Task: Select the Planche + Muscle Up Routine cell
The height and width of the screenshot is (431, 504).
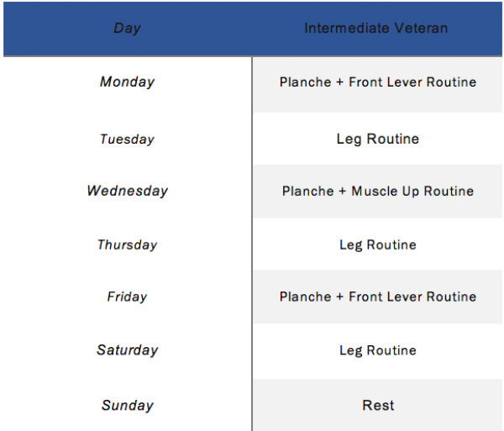Action: 378,192
